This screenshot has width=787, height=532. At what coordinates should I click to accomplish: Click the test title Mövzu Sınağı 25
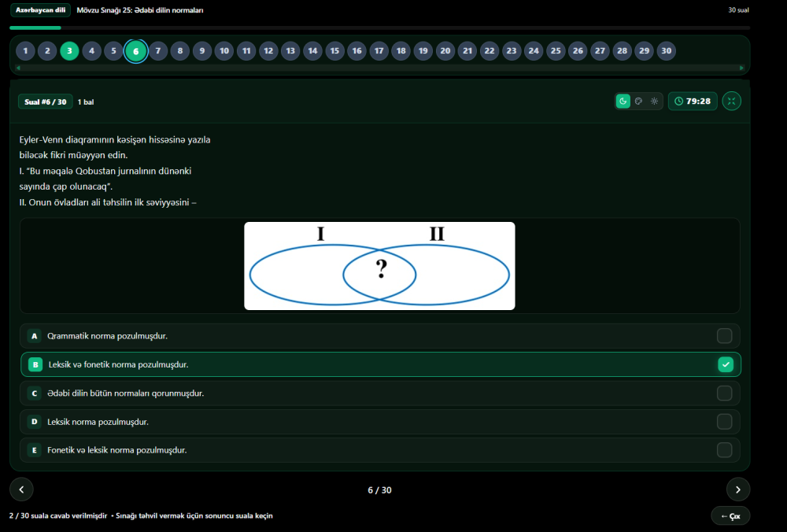pyautogui.click(x=140, y=10)
